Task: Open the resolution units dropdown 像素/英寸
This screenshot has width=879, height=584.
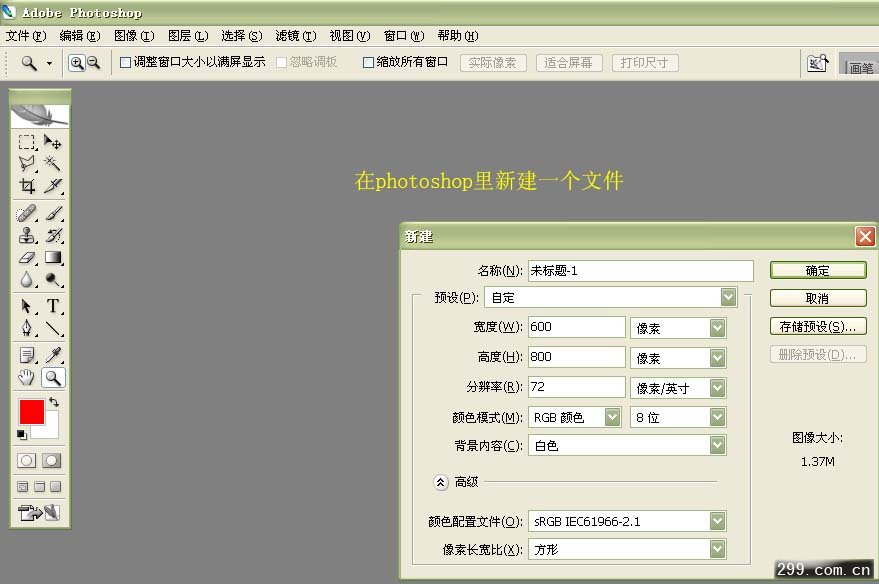Action: (x=678, y=387)
